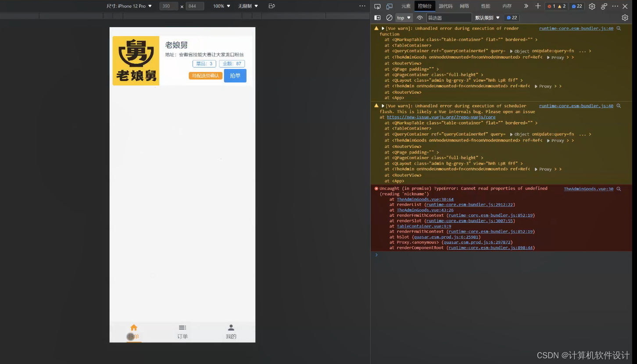
Task: Click the eye live expression icon
Action: (420, 18)
